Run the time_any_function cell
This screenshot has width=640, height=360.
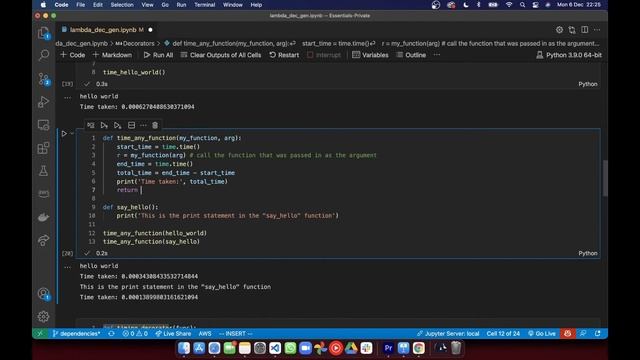(64, 133)
